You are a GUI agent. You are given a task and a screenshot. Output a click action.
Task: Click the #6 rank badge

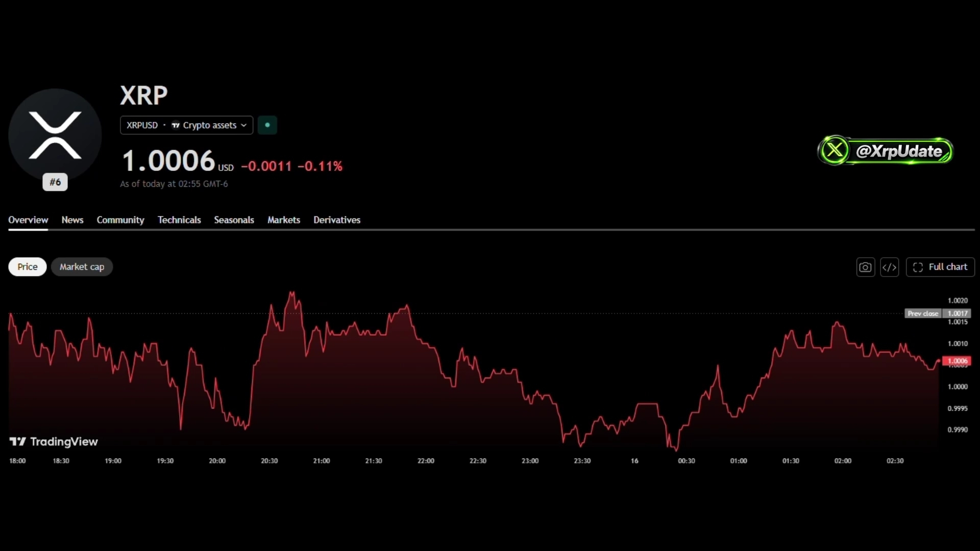coord(55,182)
